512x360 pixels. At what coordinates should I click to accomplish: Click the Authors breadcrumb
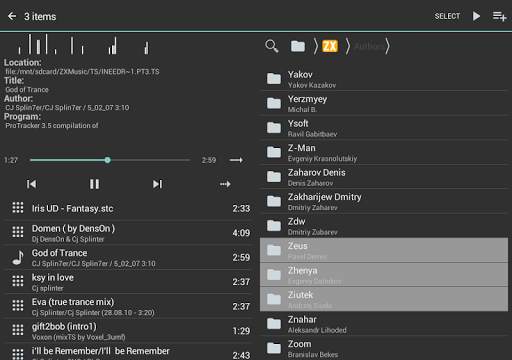(369, 46)
